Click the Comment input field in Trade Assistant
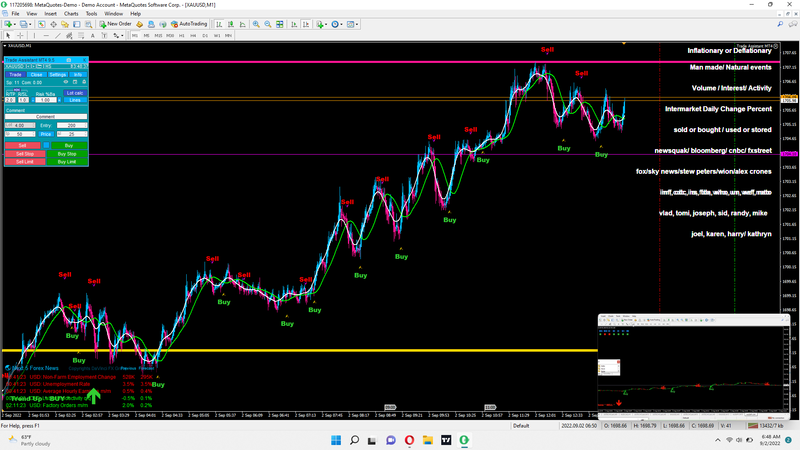This screenshot has width=800, height=450. coord(46,117)
